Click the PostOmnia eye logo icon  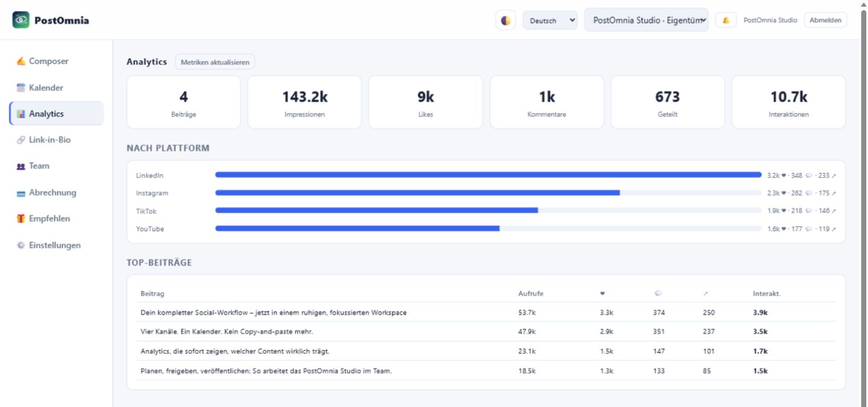click(x=21, y=20)
